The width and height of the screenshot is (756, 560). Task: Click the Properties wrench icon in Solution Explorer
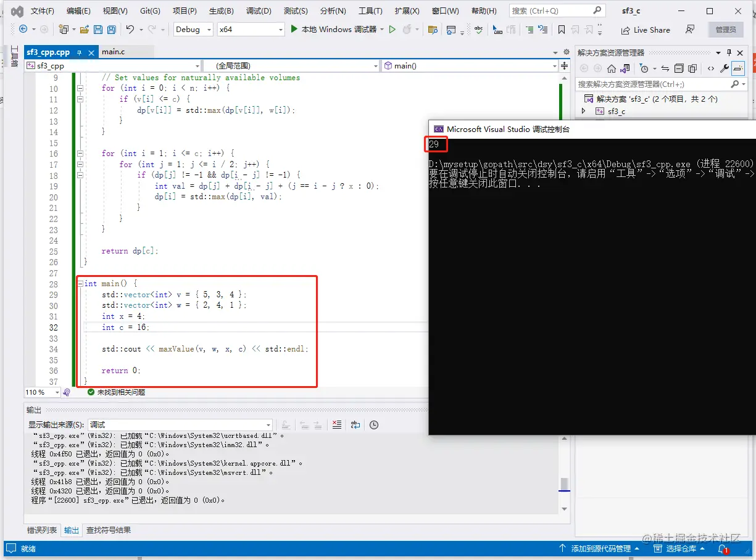[725, 68]
